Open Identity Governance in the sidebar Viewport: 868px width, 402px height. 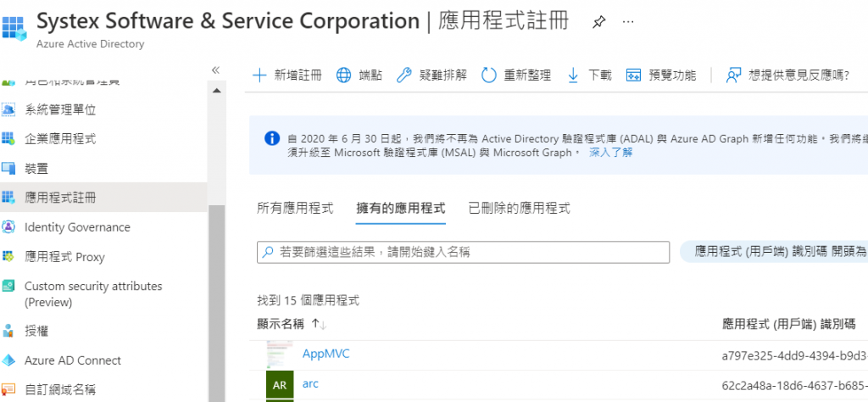(x=77, y=227)
